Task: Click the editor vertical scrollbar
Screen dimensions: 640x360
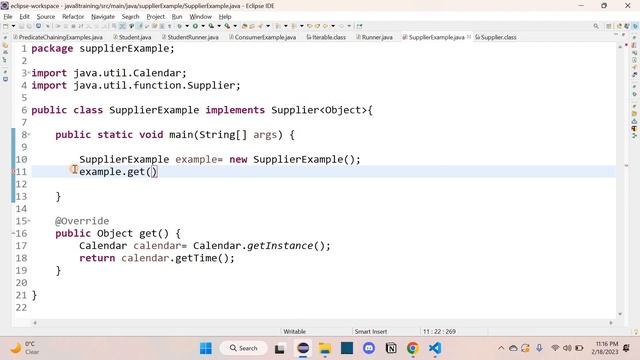Action: 620,180
